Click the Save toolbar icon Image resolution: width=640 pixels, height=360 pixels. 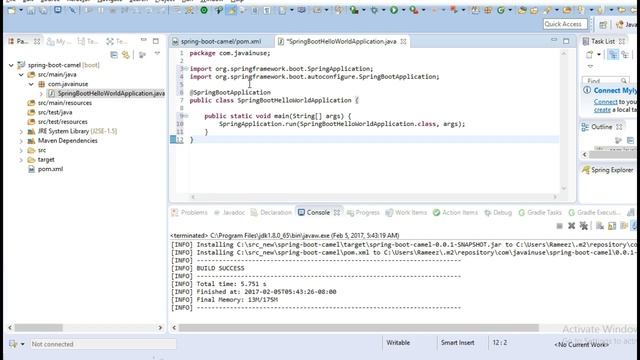coord(31,10)
